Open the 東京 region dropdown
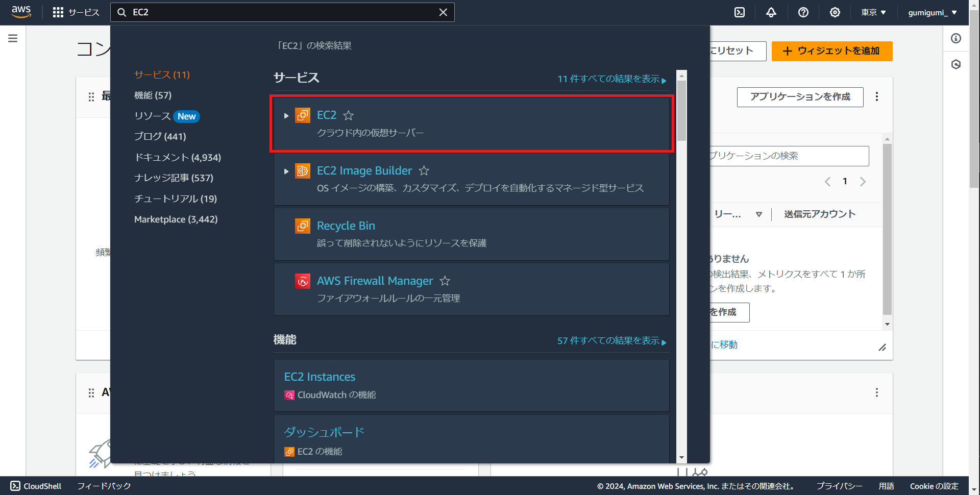 [873, 12]
